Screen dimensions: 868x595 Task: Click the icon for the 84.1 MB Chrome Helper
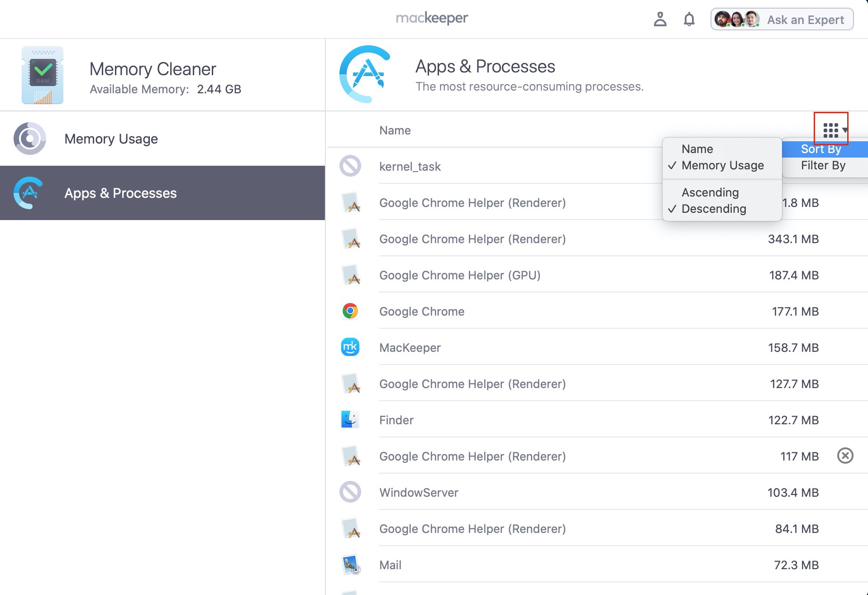click(351, 528)
